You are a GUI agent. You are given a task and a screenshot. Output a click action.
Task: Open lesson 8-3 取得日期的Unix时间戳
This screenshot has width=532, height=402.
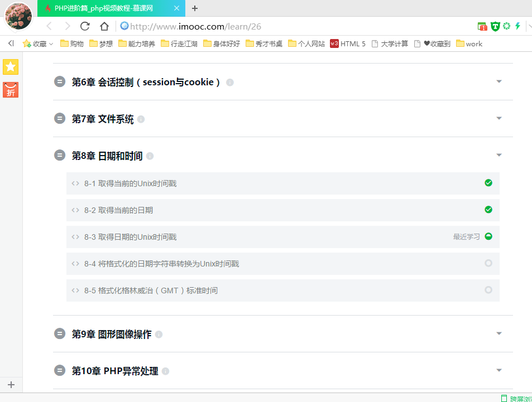click(x=131, y=236)
